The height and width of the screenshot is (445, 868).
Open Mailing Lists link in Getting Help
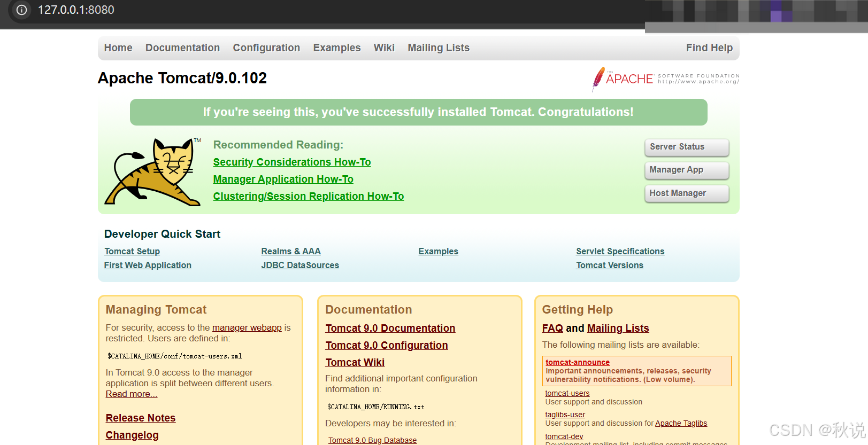click(618, 328)
